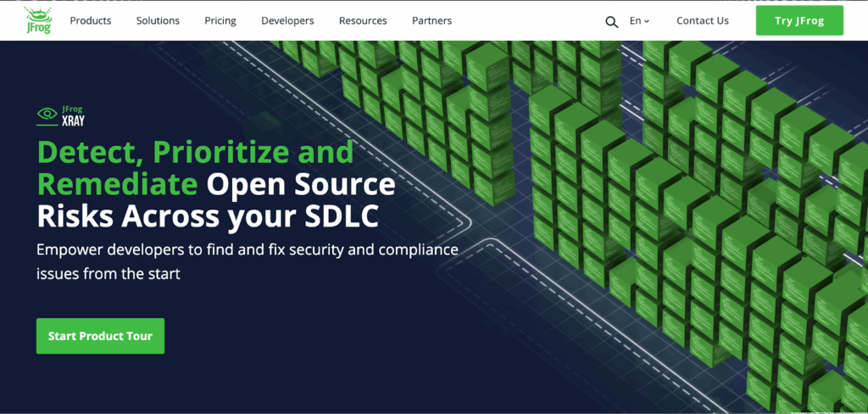Start the Product Tour
Image resolution: width=868 pixels, height=414 pixels.
[x=100, y=336]
